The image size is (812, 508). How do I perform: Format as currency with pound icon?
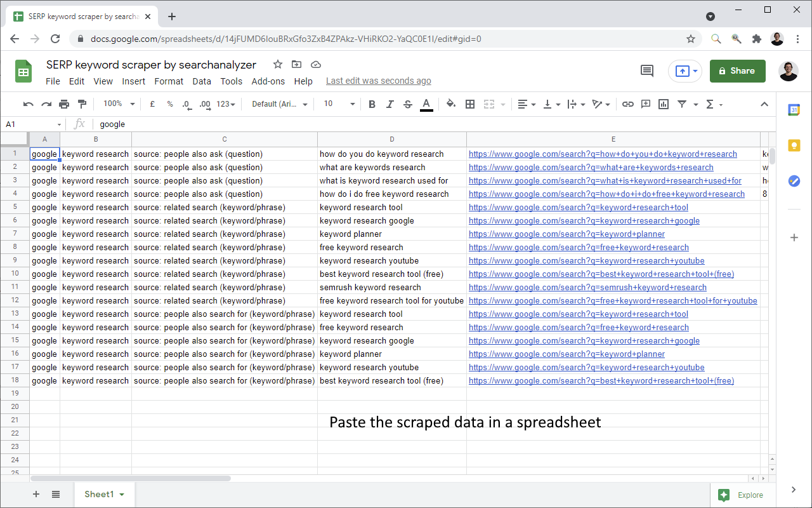tap(152, 104)
